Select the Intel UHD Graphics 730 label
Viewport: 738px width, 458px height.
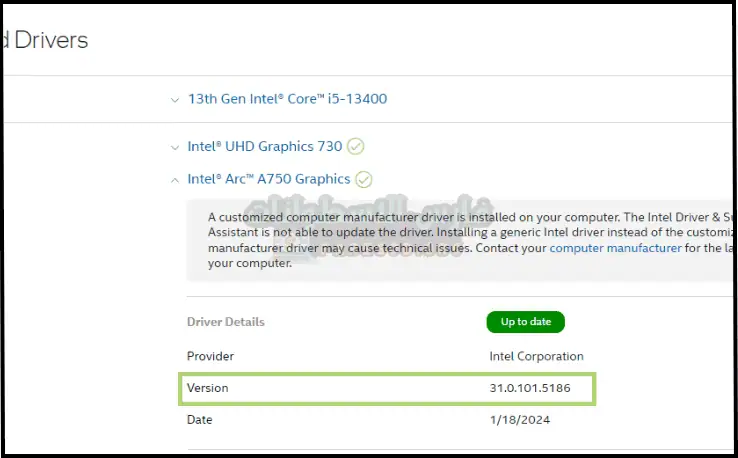pyautogui.click(x=264, y=146)
